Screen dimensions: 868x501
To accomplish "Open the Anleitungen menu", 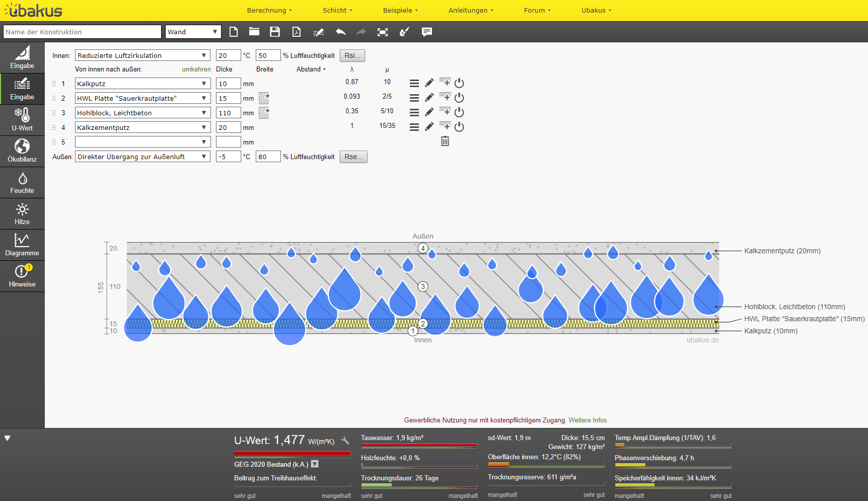I will [x=471, y=10].
